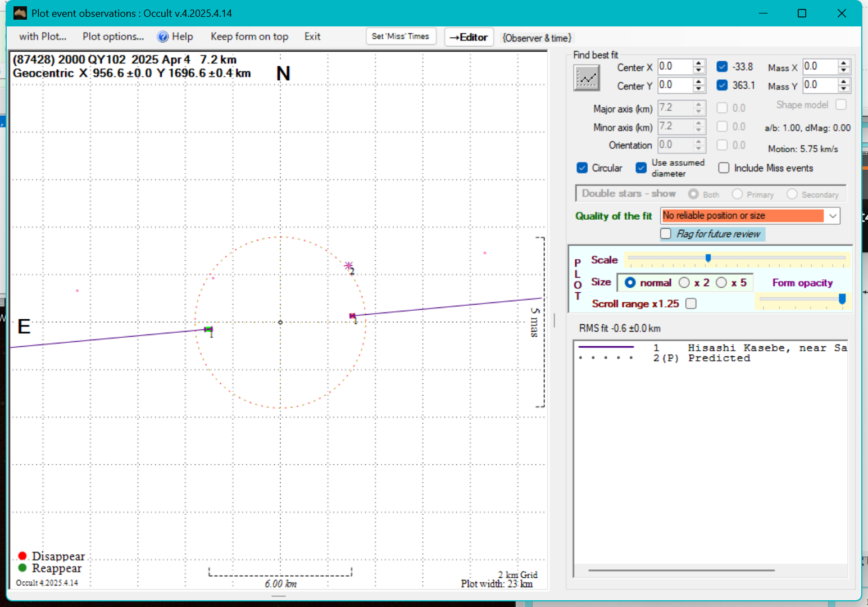The width and height of the screenshot is (868, 607).
Task: Open the Quality of the fit dropdown
Action: pos(833,216)
